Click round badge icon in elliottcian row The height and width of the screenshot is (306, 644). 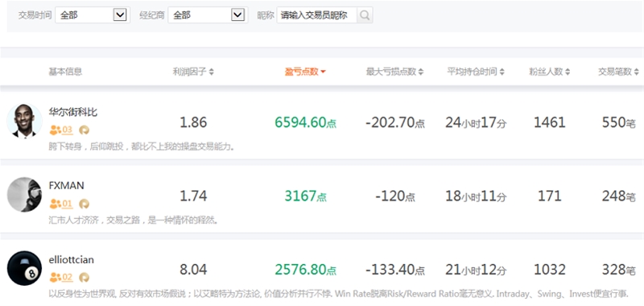85,277
